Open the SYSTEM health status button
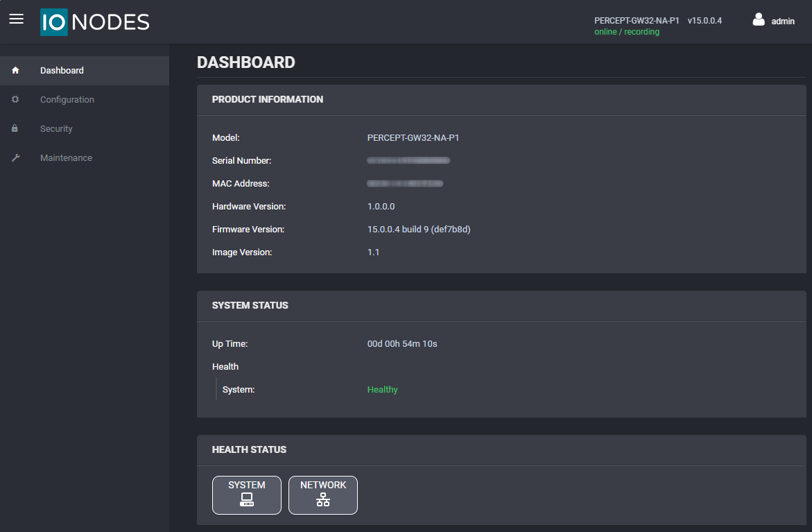The width and height of the screenshot is (812, 532). pos(247,495)
